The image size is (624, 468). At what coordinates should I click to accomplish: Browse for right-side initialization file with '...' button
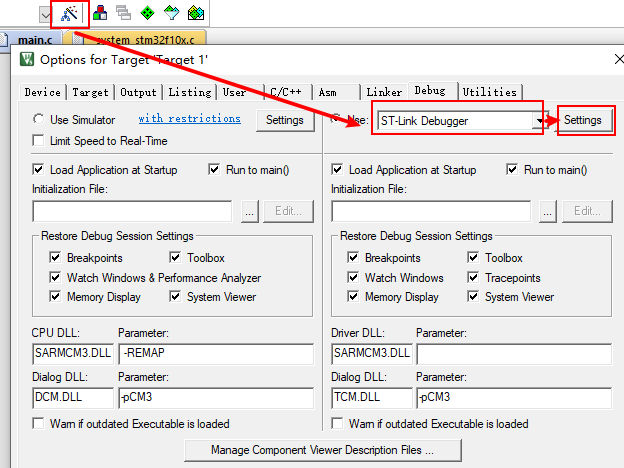pos(548,211)
